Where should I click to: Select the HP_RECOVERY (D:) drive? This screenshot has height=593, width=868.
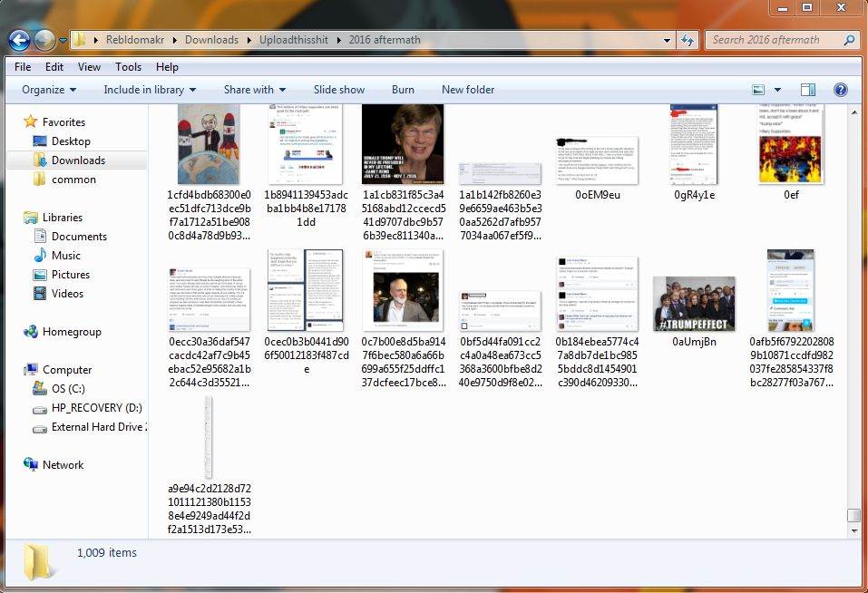(x=96, y=408)
